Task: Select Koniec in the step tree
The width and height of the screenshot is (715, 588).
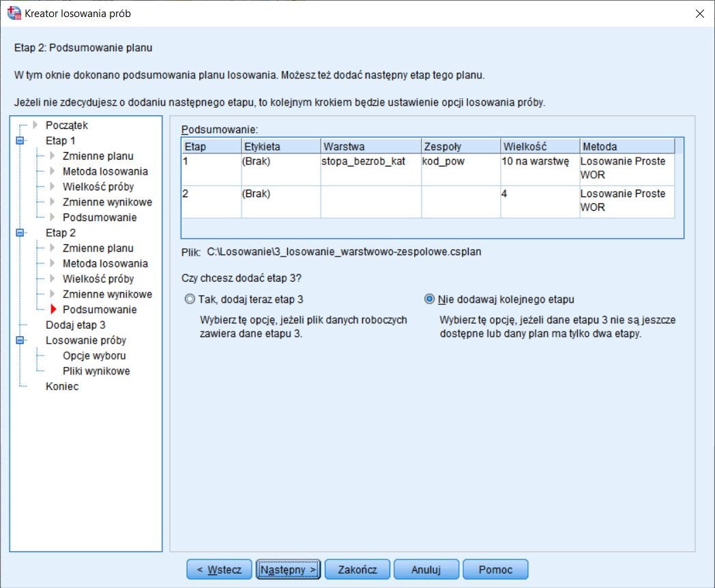Action: point(62,387)
